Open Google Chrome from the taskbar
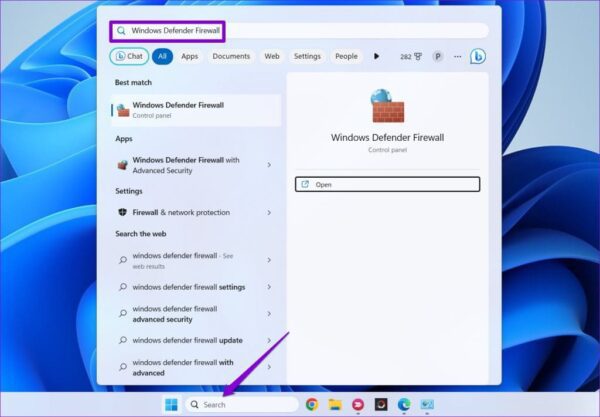 coord(312,404)
